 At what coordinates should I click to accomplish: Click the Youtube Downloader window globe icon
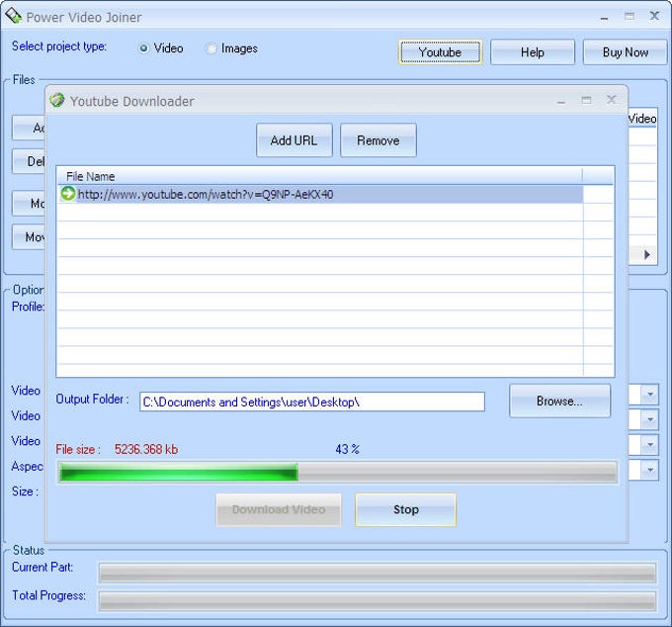click(x=56, y=100)
